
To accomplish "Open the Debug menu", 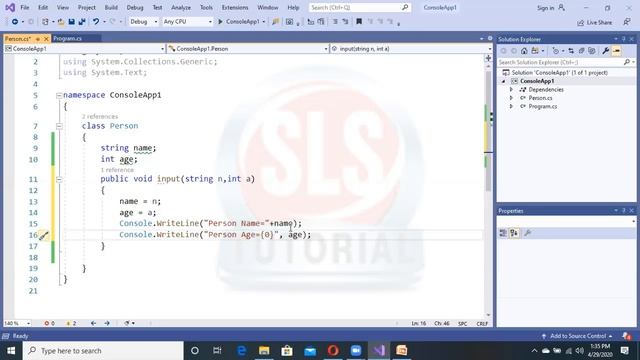I will (135, 7).
